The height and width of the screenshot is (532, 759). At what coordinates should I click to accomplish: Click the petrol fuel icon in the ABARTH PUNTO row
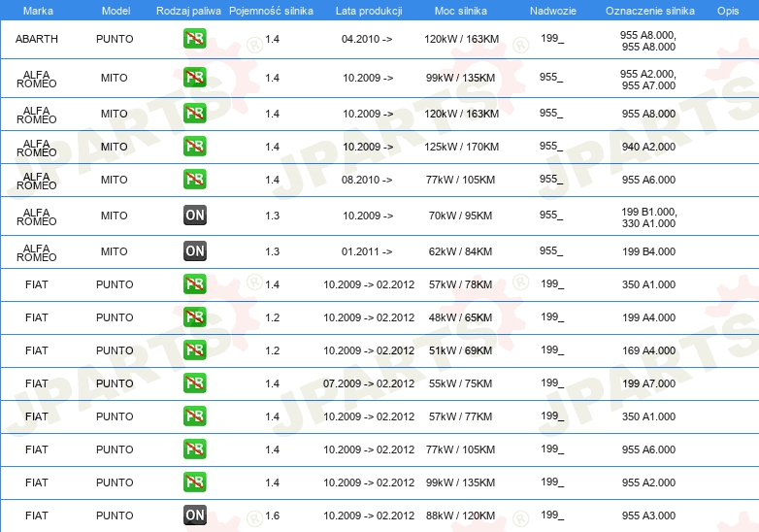(x=195, y=39)
